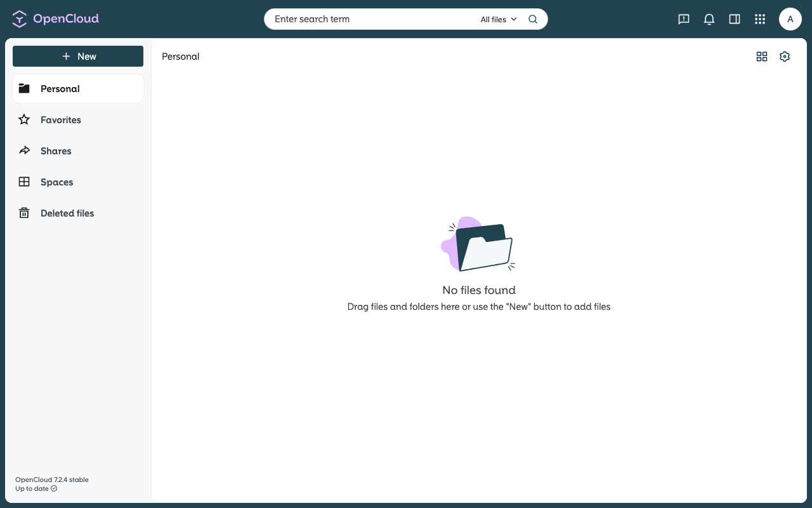
Task: Click the search magnifier icon
Action: [x=533, y=19]
